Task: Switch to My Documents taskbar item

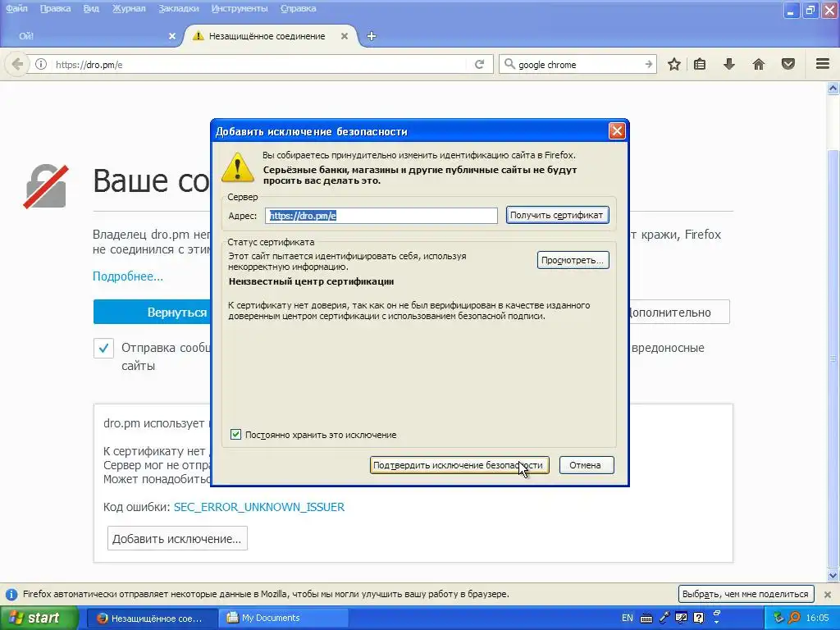Action: point(283,618)
